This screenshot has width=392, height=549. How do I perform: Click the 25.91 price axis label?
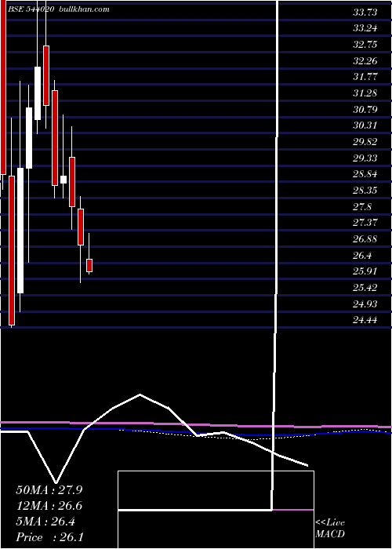pos(365,271)
